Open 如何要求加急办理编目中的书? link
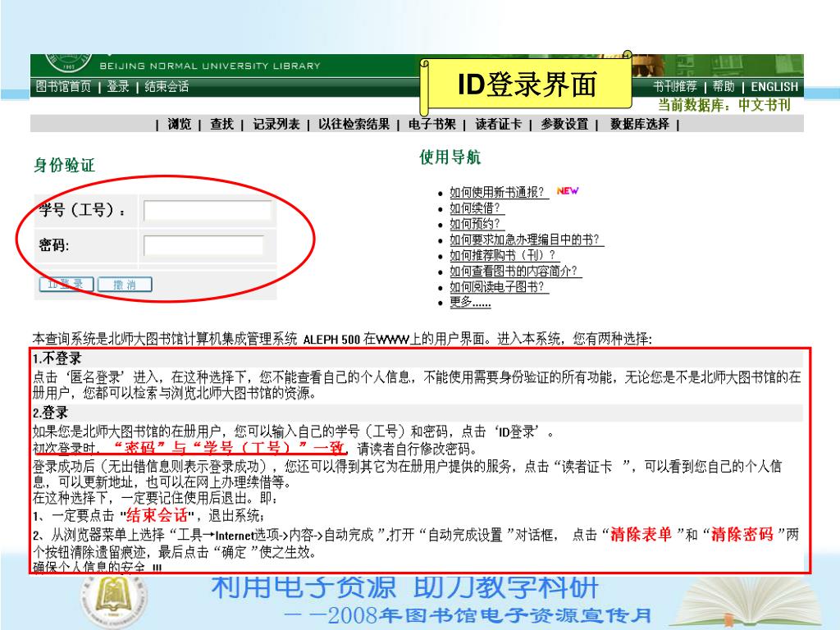Viewport: 840px width, 630px height. 527,240
